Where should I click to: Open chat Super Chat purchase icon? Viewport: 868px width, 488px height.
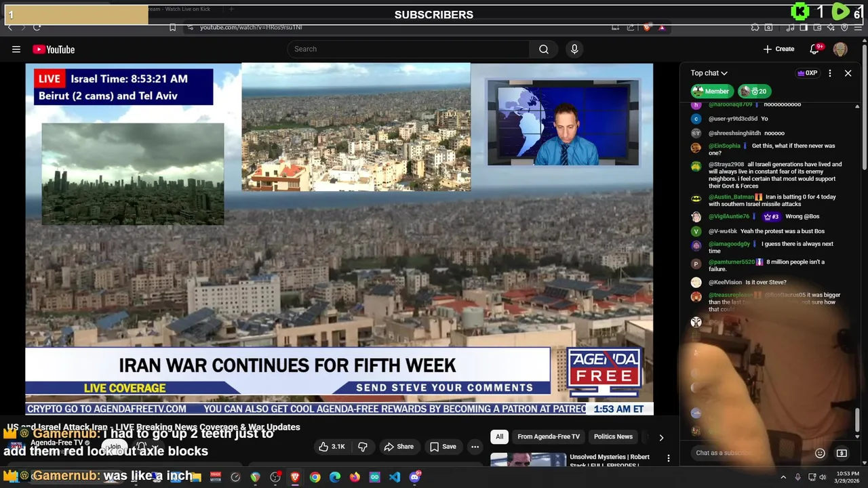pyautogui.click(x=842, y=453)
